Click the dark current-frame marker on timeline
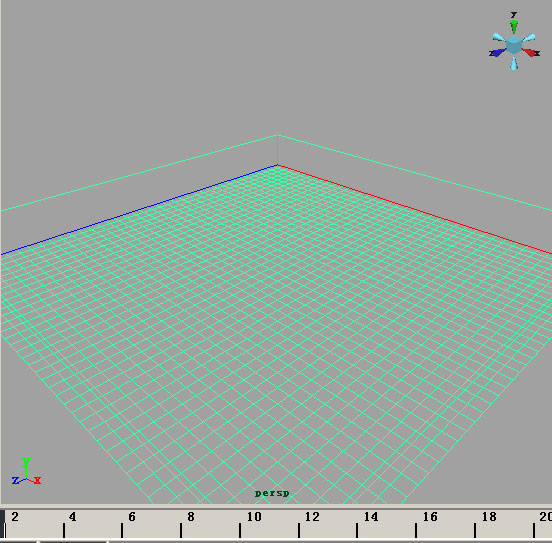Image resolution: width=552 pixels, height=543 pixels. click(2, 524)
